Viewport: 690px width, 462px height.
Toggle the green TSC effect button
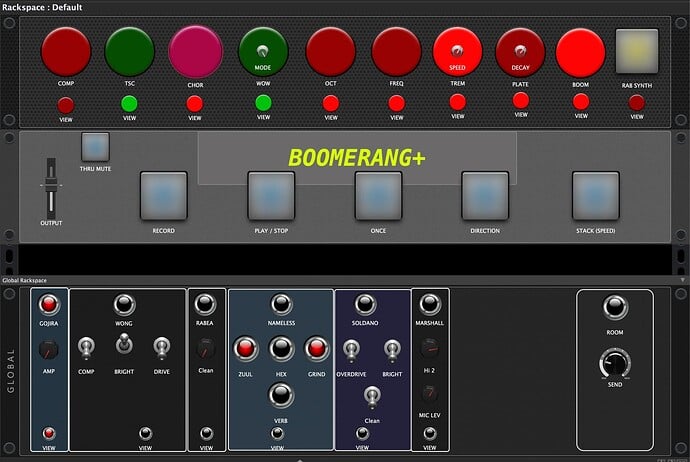pyautogui.click(x=129, y=52)
